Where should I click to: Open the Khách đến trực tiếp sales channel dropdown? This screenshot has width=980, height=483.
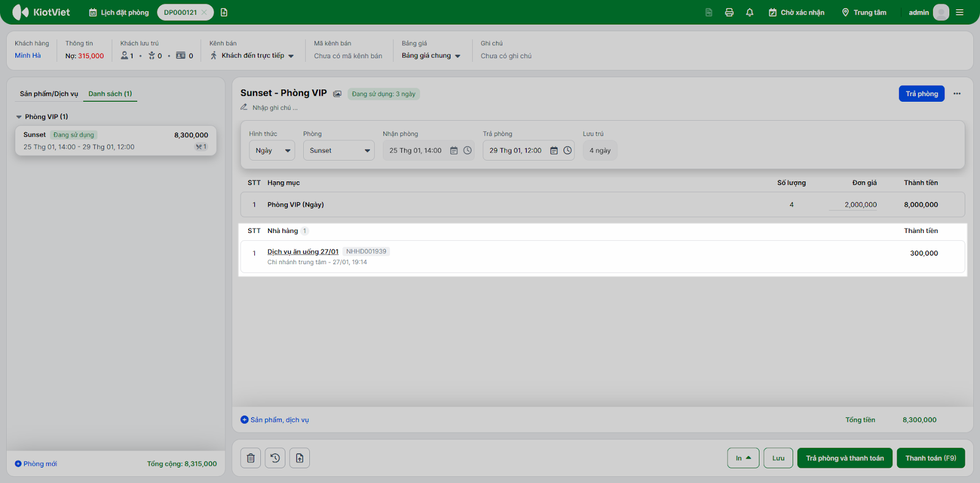coord(252,56)
